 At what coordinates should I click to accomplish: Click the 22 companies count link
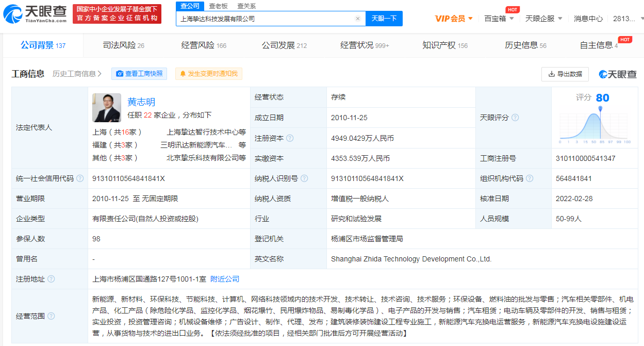[147, 115]
